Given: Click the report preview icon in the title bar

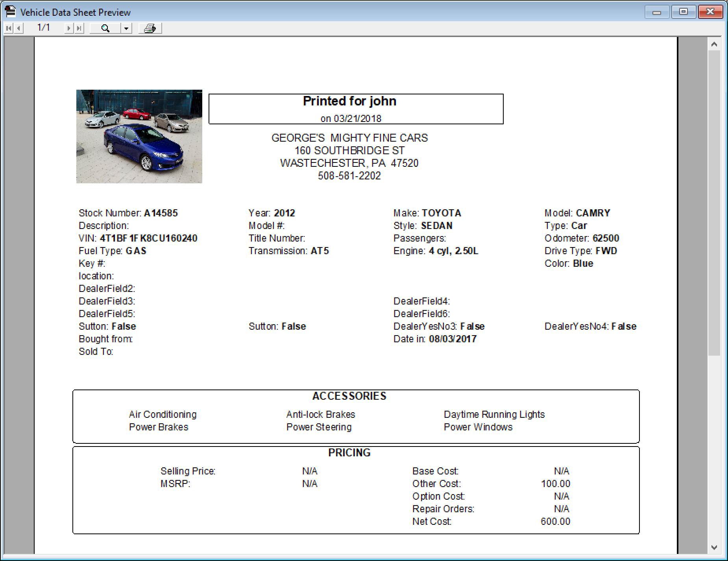Looking at the screenshot, I should pos(10,12).
